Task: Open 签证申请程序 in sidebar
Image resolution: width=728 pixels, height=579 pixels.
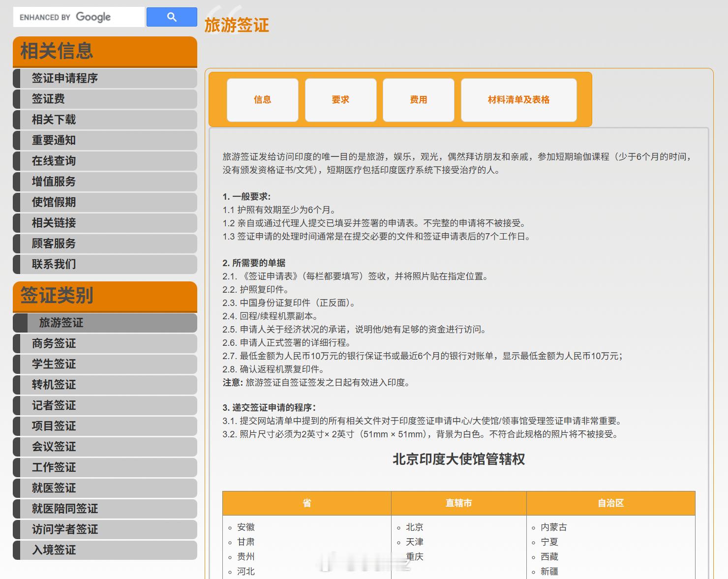Action: pos(105,78)
